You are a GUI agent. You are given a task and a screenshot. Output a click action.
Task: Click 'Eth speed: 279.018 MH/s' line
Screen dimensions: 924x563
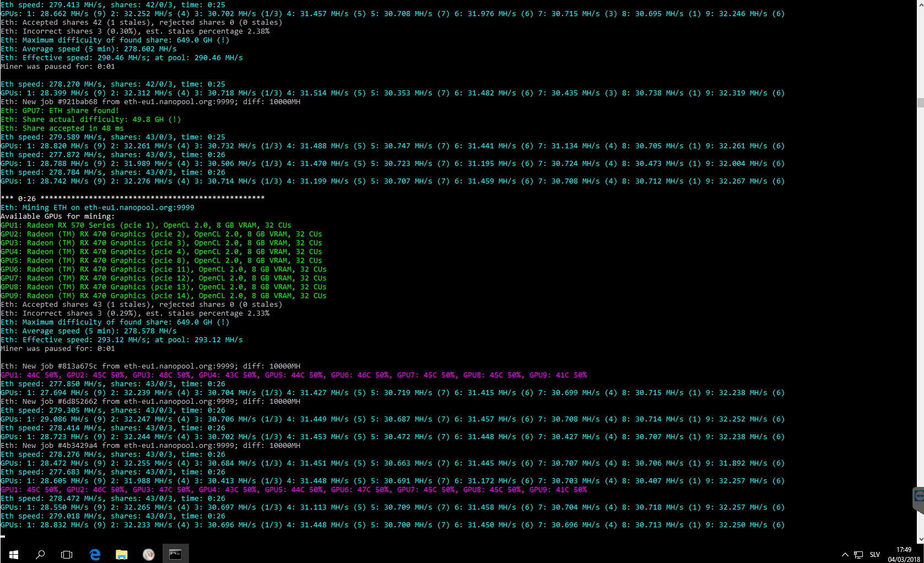click(x=113, y=516)
